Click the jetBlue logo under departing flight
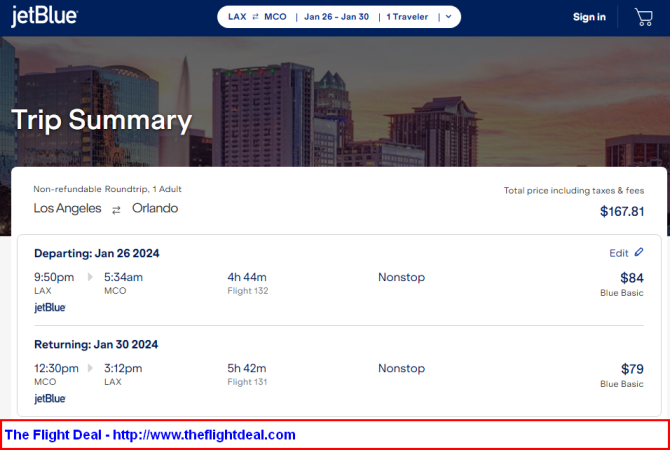The height and width of the screenshot is (450, 670). click(50, 308)
